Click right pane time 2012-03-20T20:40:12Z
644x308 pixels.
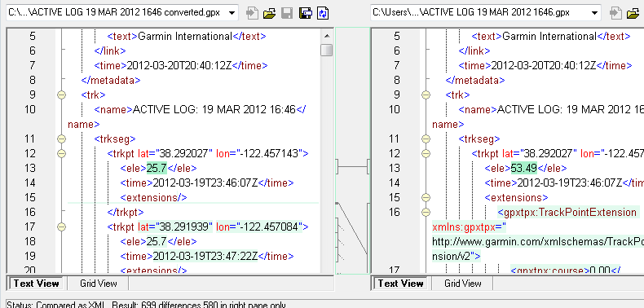(544, 65)
